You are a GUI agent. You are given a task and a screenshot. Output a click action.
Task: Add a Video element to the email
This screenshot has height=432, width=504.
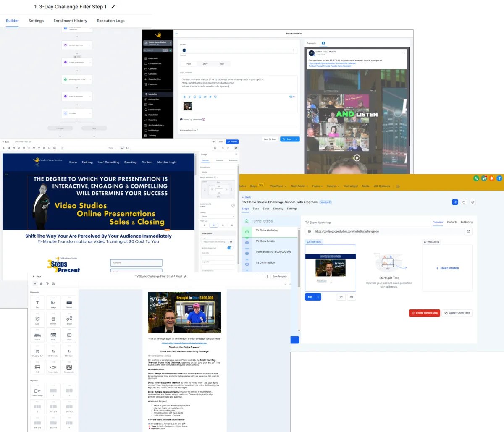pos(69,335)
